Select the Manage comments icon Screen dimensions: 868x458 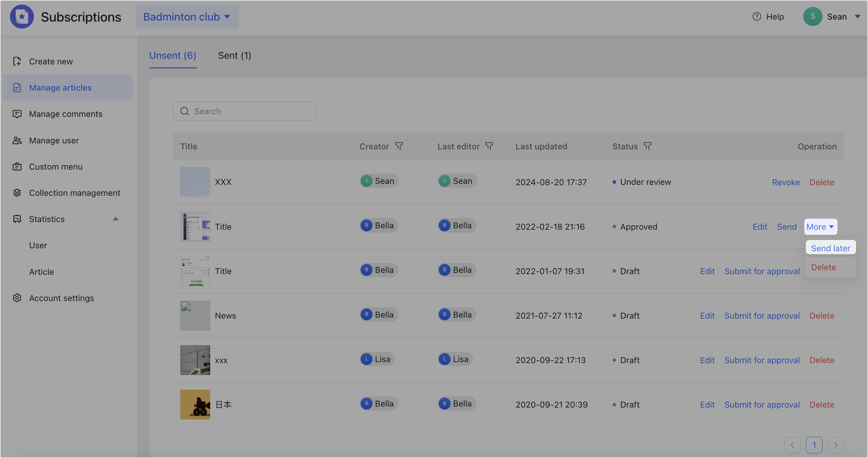(x=17, y=114)
